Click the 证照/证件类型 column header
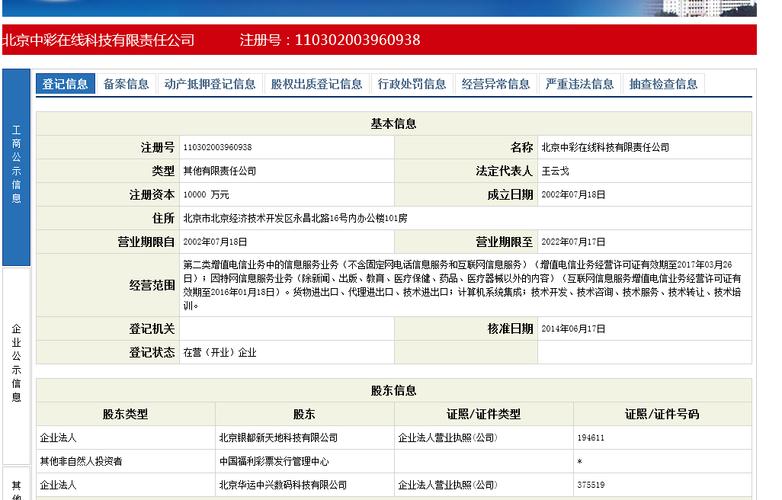 coord(484,414)
